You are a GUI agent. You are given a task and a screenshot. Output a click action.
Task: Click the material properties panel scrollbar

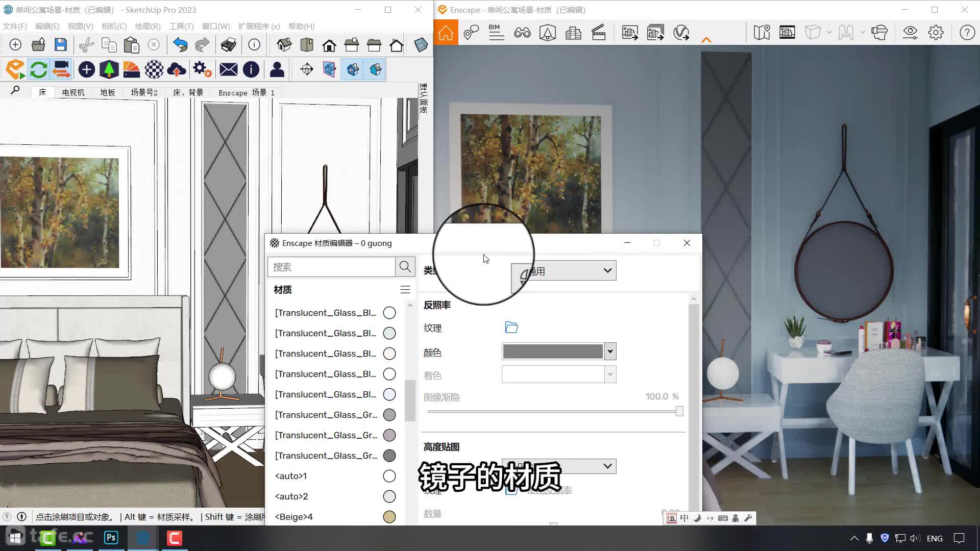[x=694, y=408]
